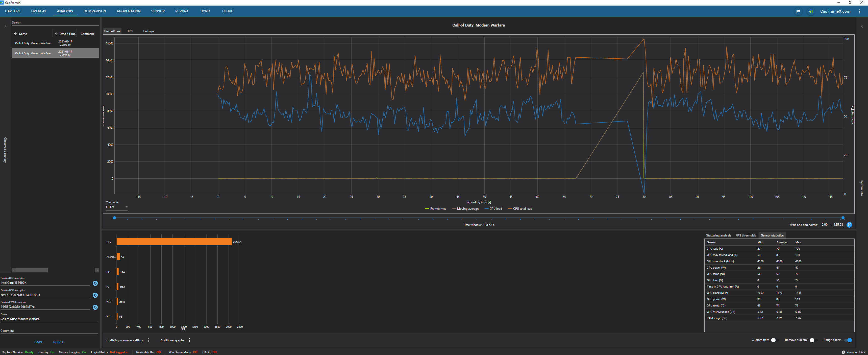Switch to the COMPARISON tab
Viewport: 868px width, 355px height.
[x=95, y=11]
